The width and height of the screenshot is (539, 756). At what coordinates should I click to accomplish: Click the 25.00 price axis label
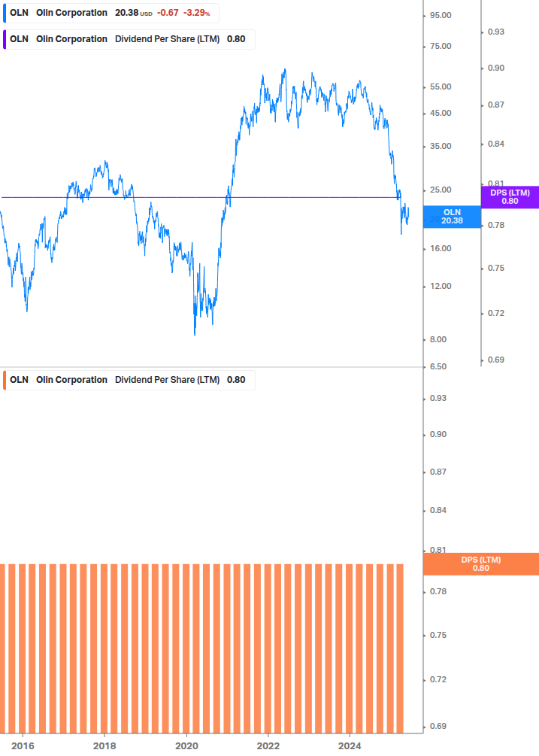pyautogui.click(x=441, y=190)
